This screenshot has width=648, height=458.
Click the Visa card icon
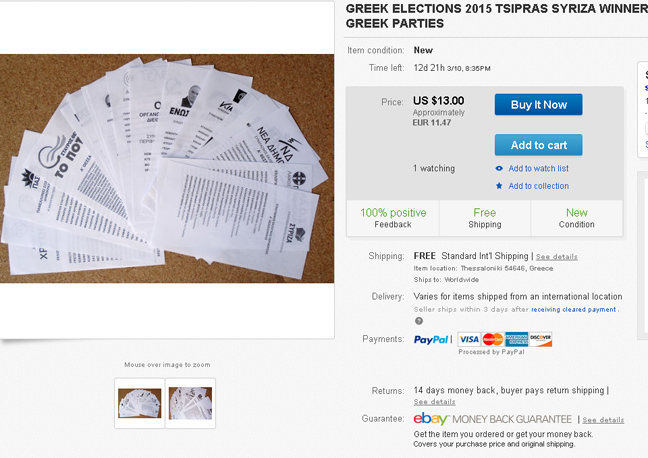[x=469, y=339]
